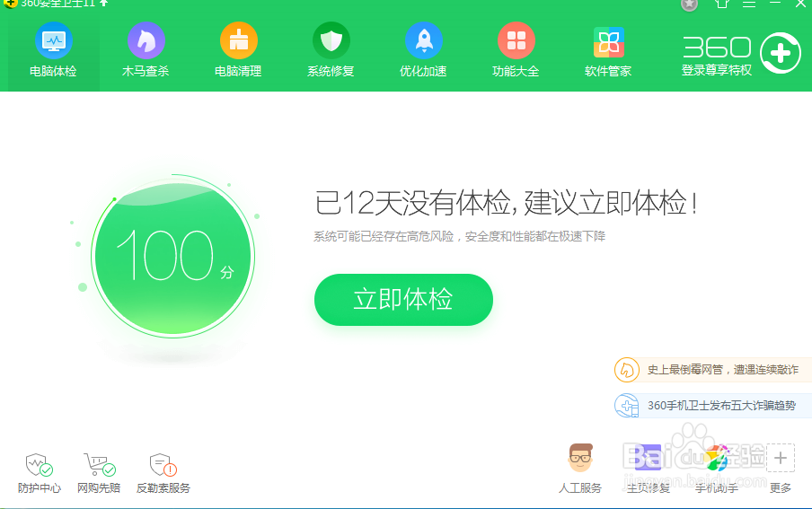Click the user avatar icon in title bar
The width and height of the screenshot is (812, 509).
coord(689,4)
